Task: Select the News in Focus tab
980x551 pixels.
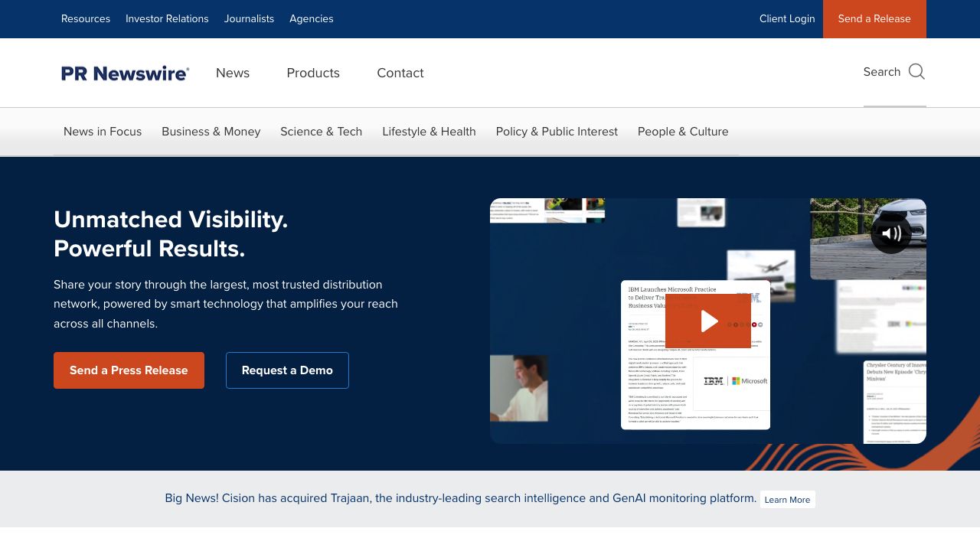Action: 103,132
